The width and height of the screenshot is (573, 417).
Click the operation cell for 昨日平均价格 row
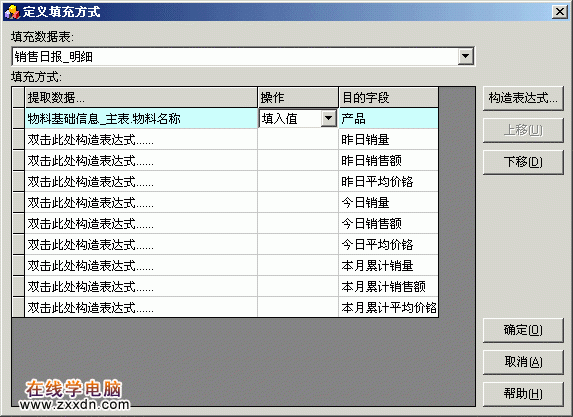pos(298,181)
